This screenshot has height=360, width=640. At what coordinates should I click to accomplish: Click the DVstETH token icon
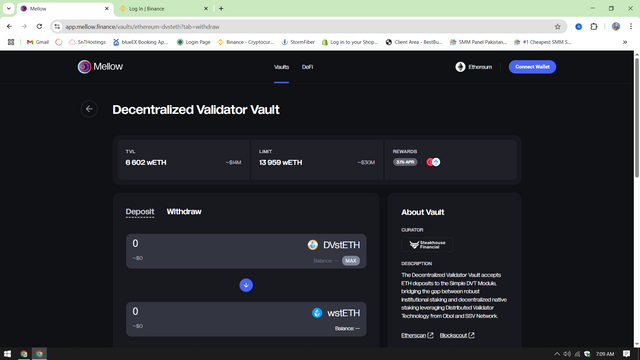[313, 245]
